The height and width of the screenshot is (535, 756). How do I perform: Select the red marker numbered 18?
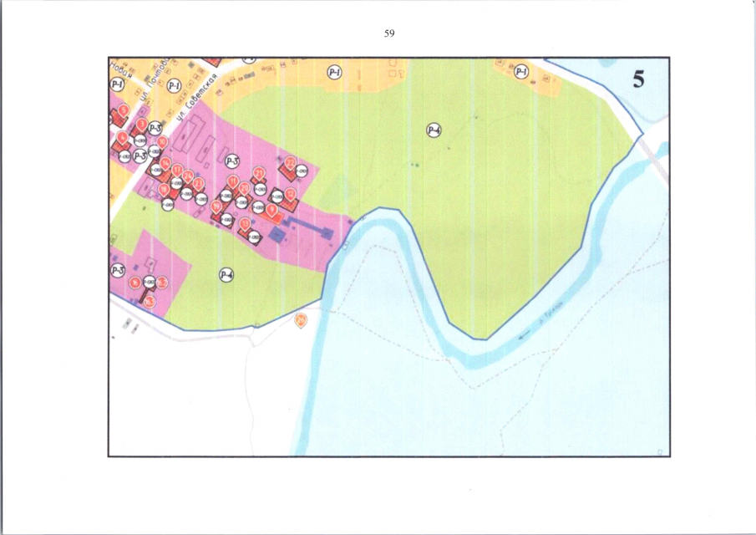164,189
